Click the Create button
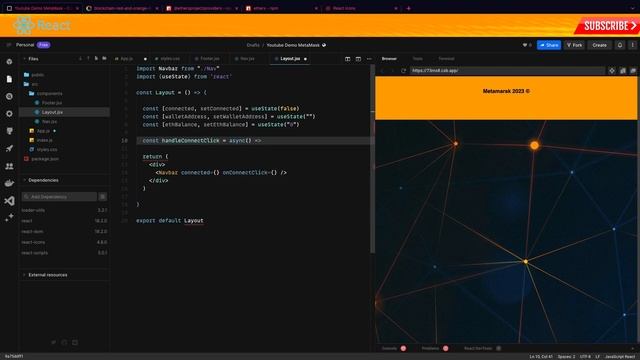 [599, 45]
